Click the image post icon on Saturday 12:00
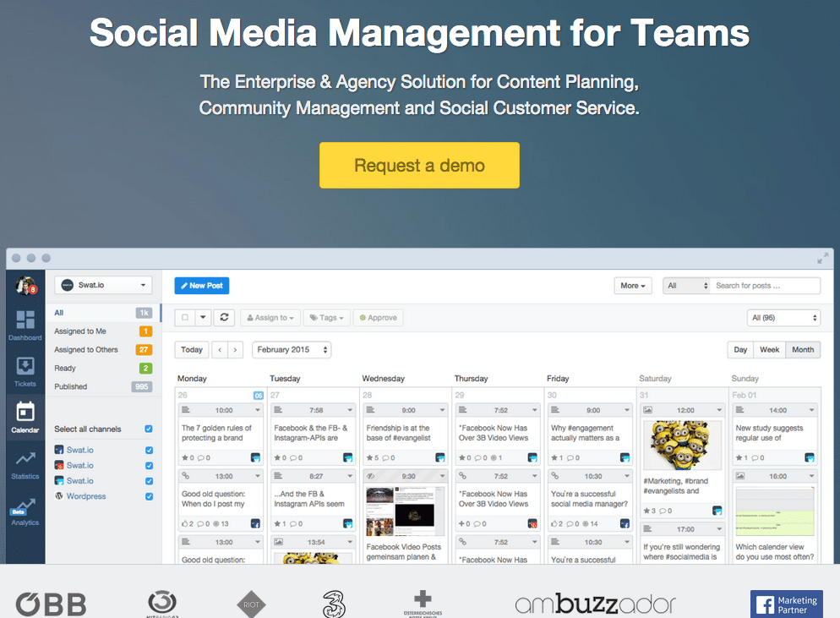 click(647, 410)
